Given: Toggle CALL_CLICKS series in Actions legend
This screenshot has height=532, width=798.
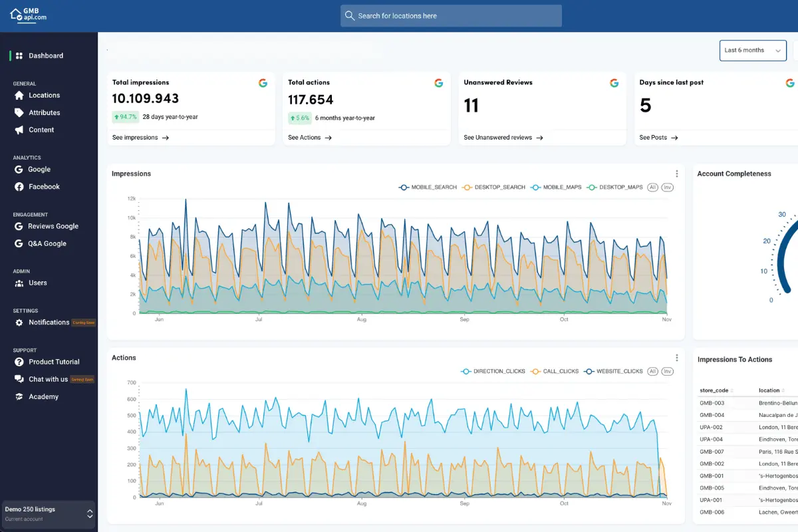Looking at the screenshot, I should pos(554,371).
